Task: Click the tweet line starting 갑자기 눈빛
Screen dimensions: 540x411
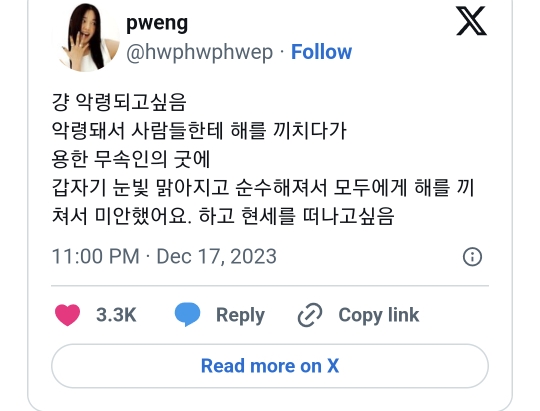Action: (x=263, y=188)
